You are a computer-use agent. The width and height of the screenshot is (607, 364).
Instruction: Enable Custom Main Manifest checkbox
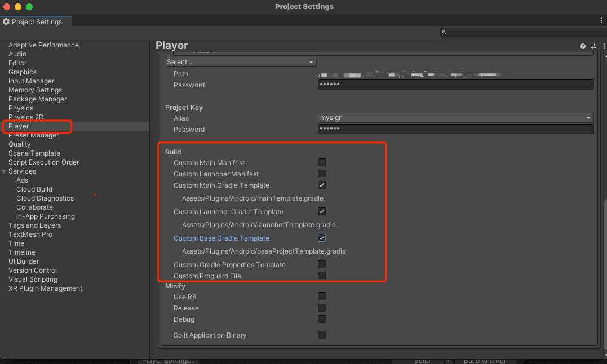point(322,162)
